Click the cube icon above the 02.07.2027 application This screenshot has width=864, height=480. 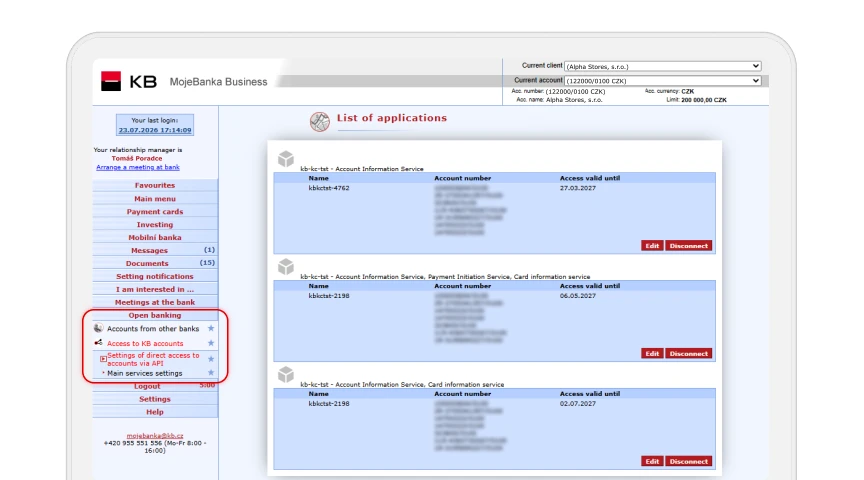pyautogui.click(x=285, y=375)
